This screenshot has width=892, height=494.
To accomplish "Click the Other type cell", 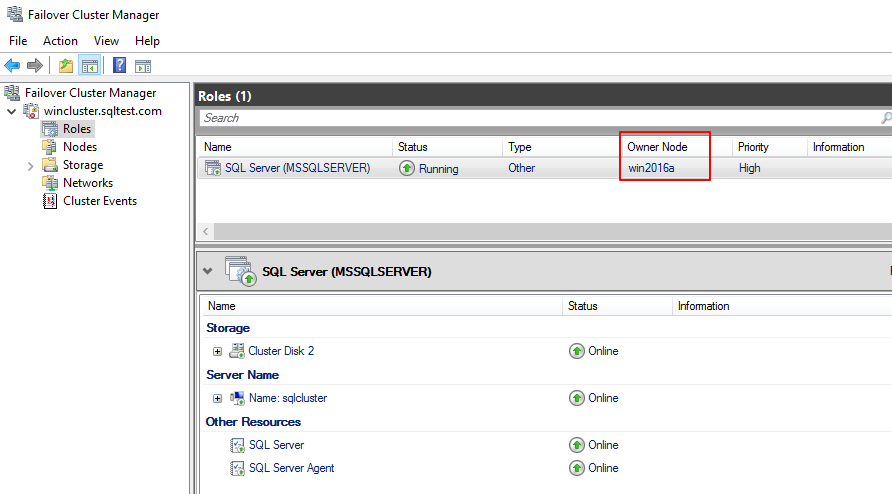I will coord(522,168).
